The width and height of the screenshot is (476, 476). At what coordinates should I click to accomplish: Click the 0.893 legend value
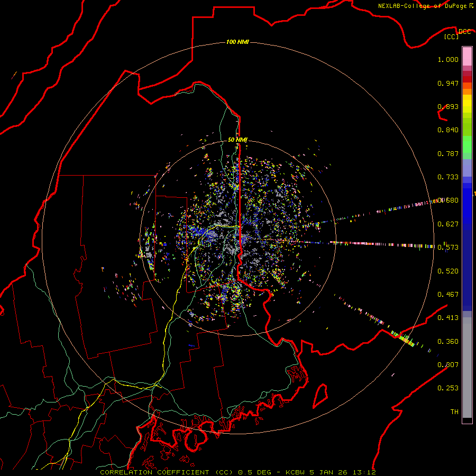tap(448, 106)
